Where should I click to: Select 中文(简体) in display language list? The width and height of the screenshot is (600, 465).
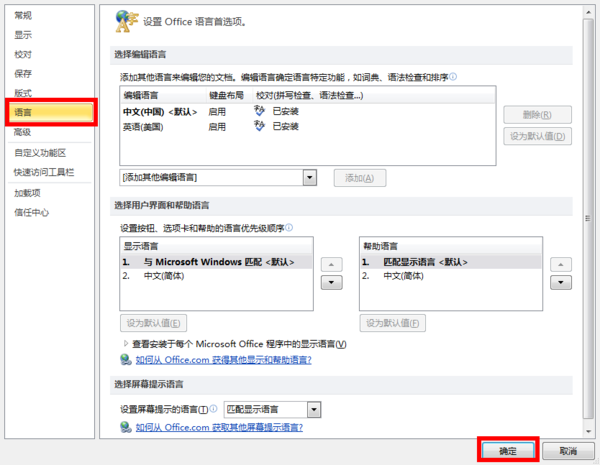[217, 276]
